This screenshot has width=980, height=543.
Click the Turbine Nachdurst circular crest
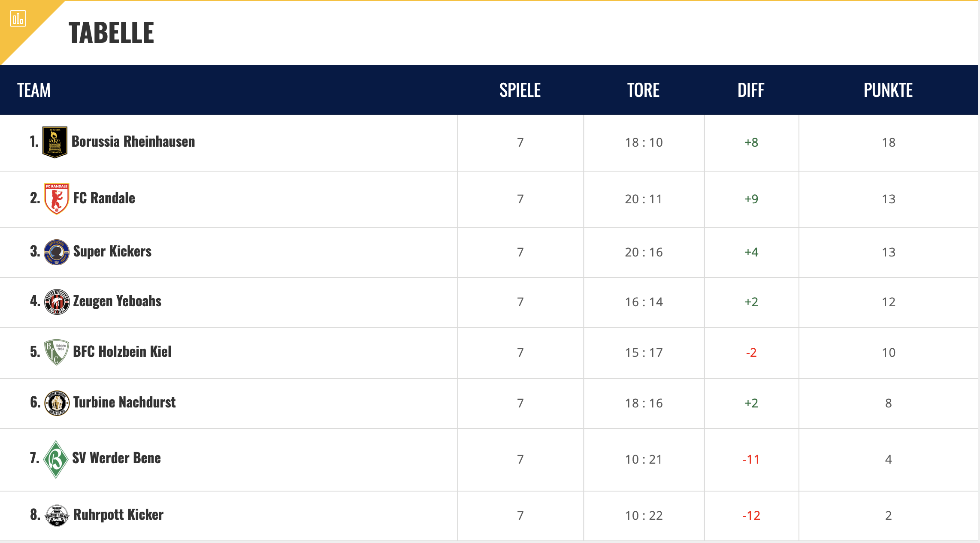pos(57,403)
